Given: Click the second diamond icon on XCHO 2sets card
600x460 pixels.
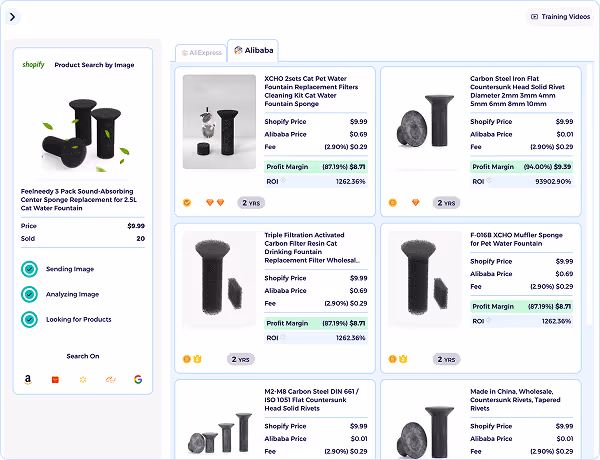Looking at the screenshot, I should coord(220,202).
